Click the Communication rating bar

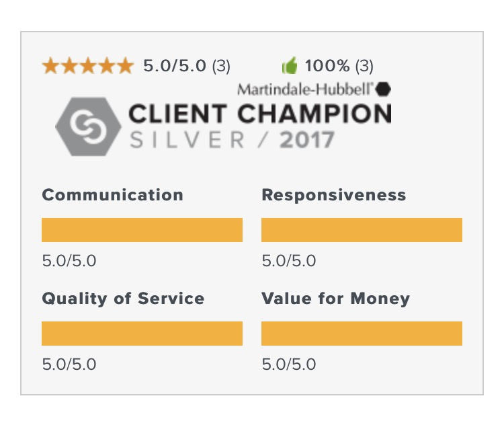point(142,230)
